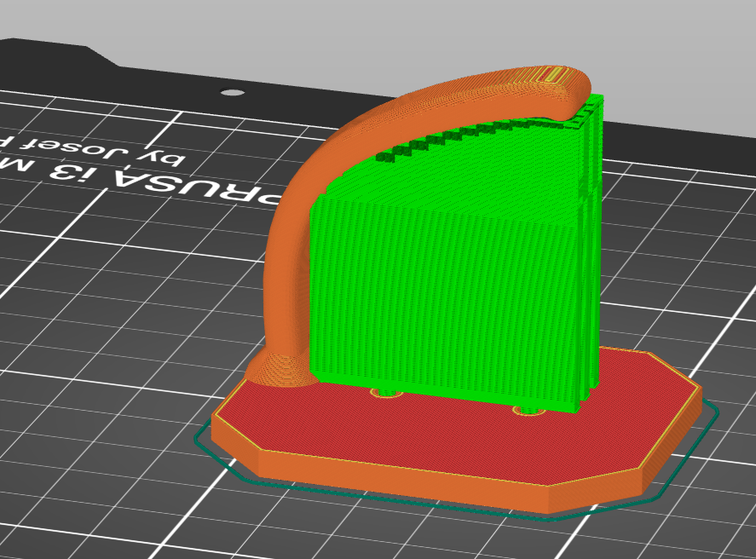
Task: Select the yellow-striped tip on top of arm
Action: 553,75
